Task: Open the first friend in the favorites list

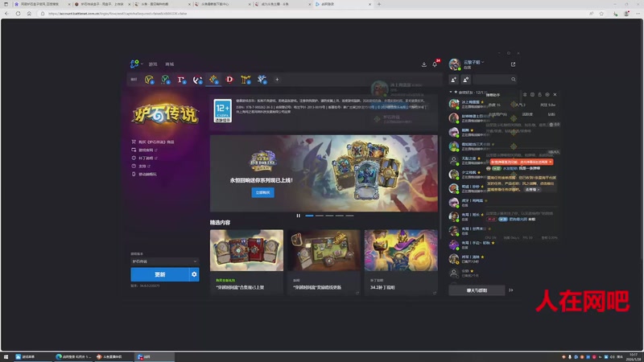Action: 468,105
